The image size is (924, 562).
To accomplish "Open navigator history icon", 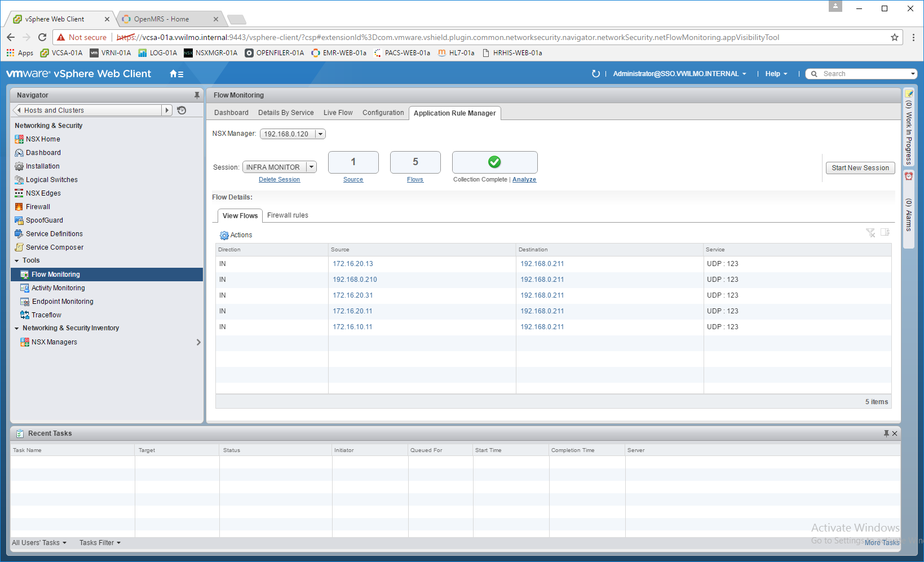I will pyautogui.click(x=182, y=110).
